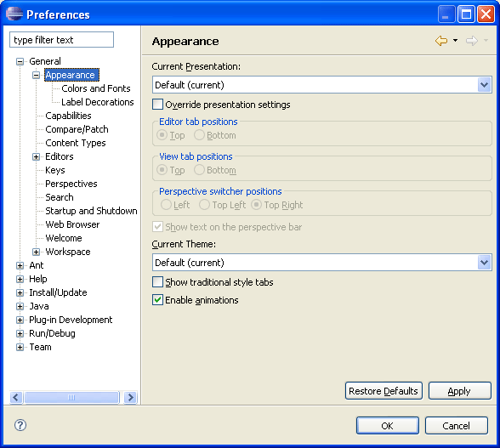Click the Cancel button
The width and height of the screenshot is (500, 448).
click(x=457, y=426)
